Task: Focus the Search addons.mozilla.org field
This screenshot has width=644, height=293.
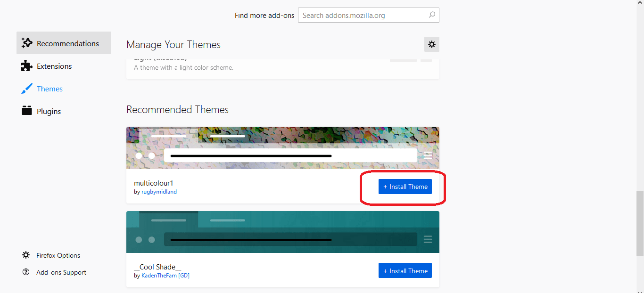Action: (369, 15)
